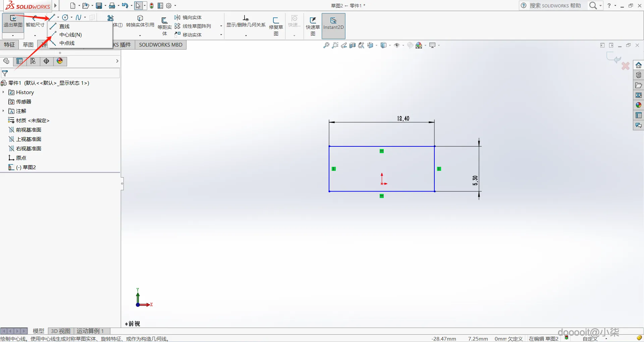This screenshot has width=644, height=342.
Task: Click the Select cursor tool
Action: click(138, 6)
